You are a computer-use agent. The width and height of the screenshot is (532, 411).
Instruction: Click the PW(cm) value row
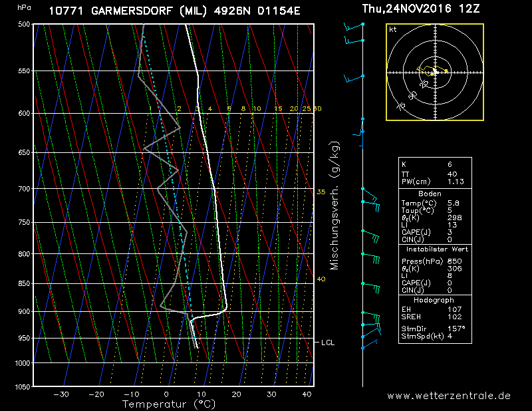[435, 181]
